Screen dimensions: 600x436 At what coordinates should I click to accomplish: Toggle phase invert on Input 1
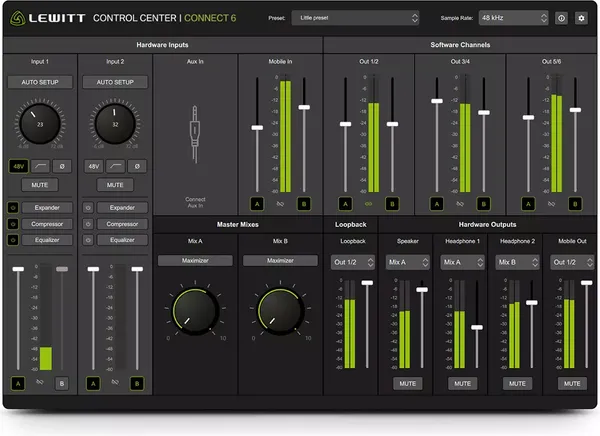62,165
